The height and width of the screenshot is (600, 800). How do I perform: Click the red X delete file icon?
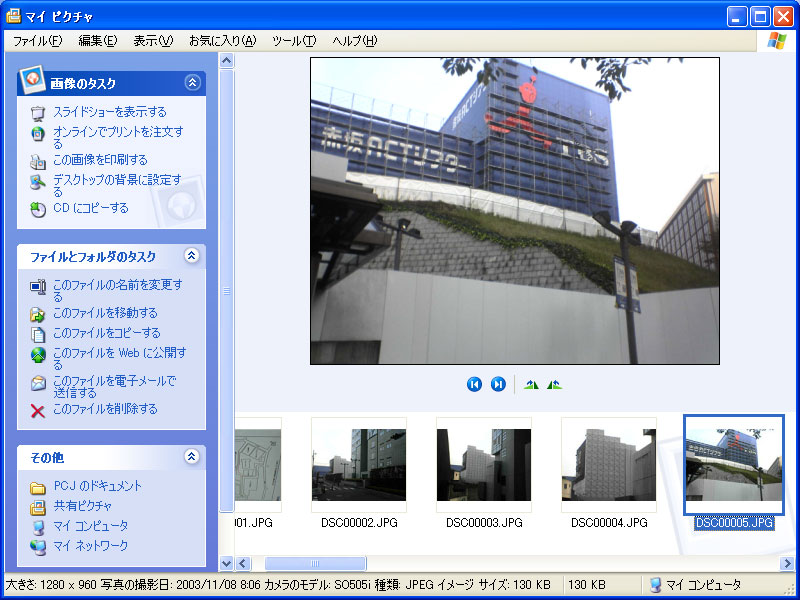coord(38,410)
